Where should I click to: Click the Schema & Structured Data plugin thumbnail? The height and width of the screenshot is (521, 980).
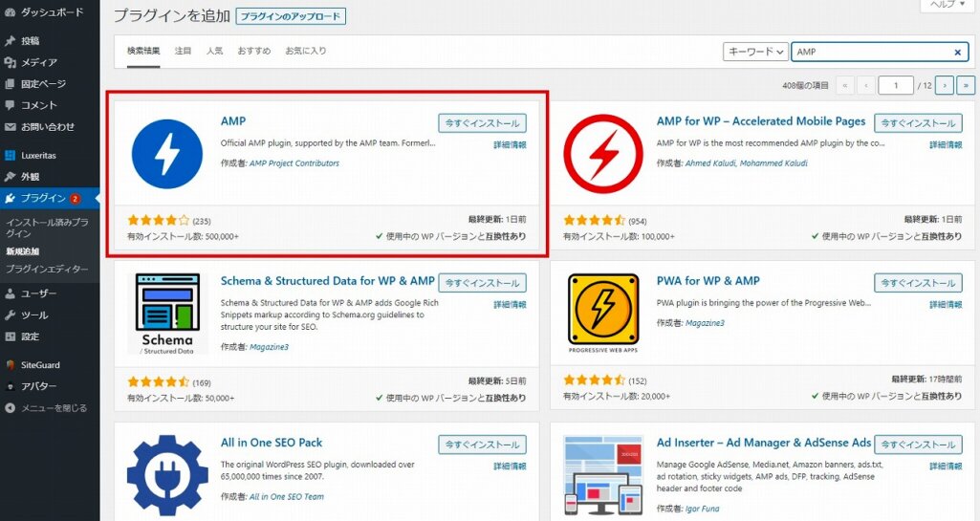pyautogui.click(x=167, y=315)
